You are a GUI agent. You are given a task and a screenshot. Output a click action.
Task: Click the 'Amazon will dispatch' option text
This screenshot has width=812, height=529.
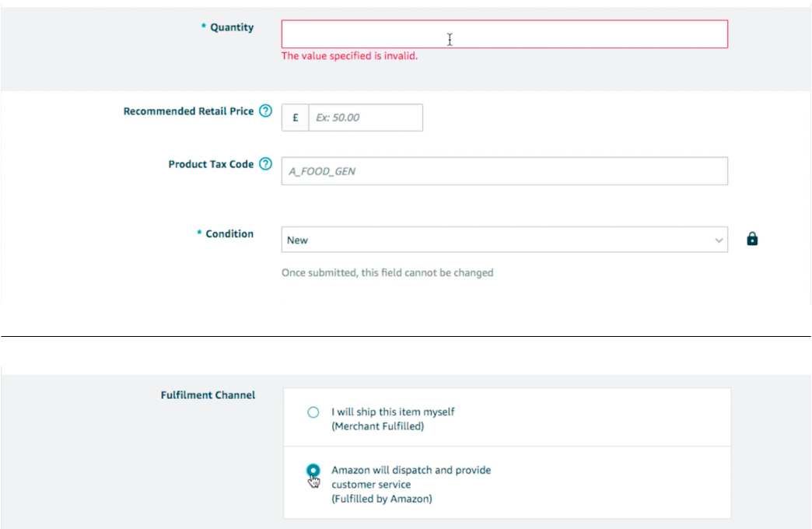coord(411,470)
